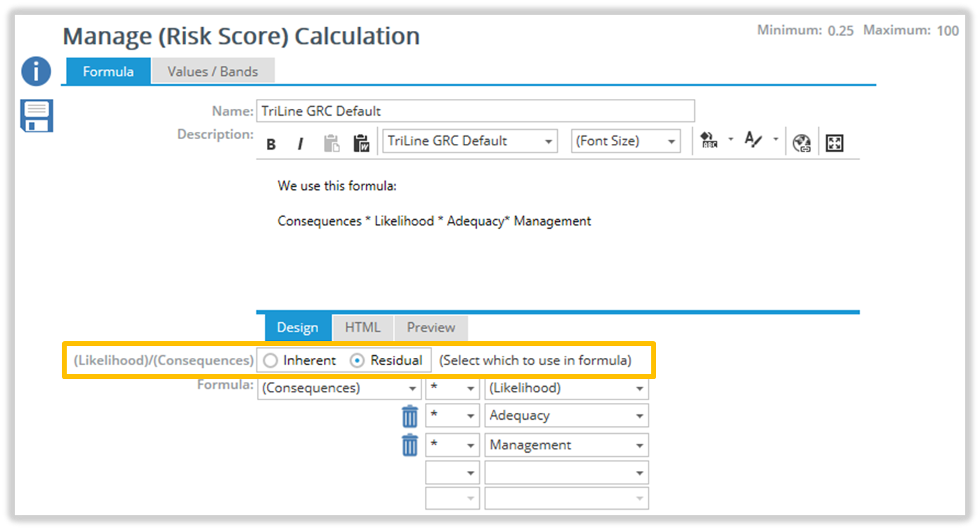Expand the background color dropdown arrow
This screenshot has height=530, width=980.
click(x=730, y=140)
